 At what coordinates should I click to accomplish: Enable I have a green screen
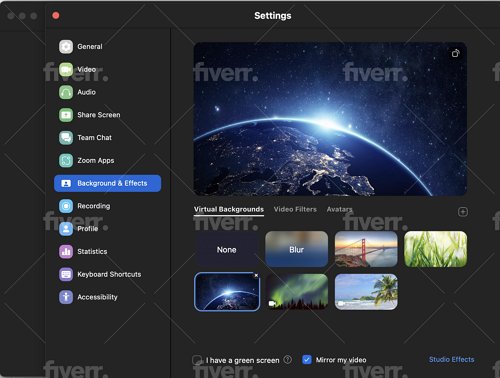[197, 360]
